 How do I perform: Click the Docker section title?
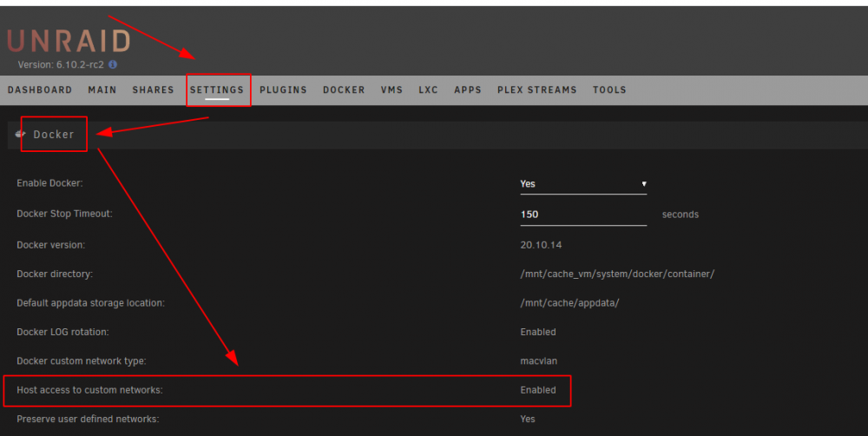coord(54,134)
